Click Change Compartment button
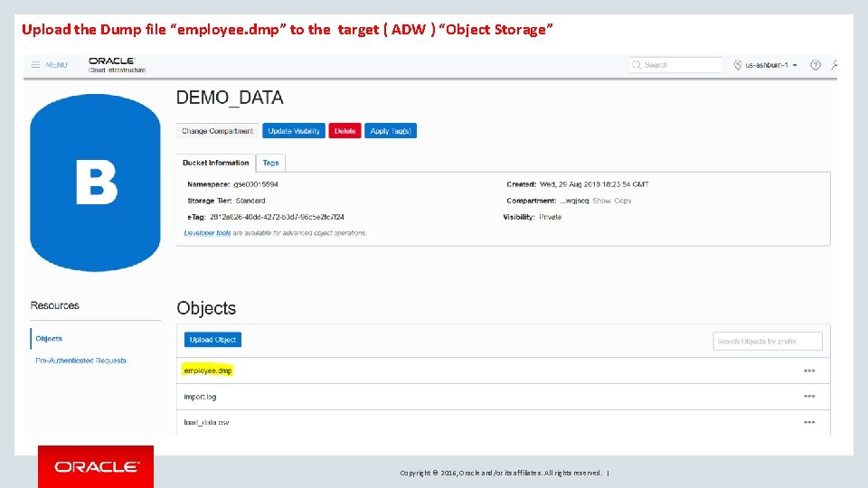Screen dimensions: 868x488 coord(218,131)
